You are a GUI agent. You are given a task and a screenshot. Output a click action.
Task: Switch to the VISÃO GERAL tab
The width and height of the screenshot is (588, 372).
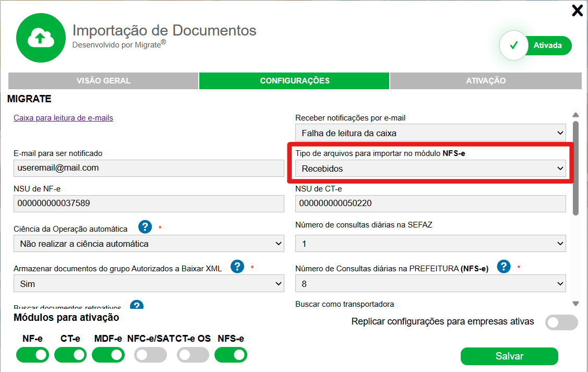point(103,81)
